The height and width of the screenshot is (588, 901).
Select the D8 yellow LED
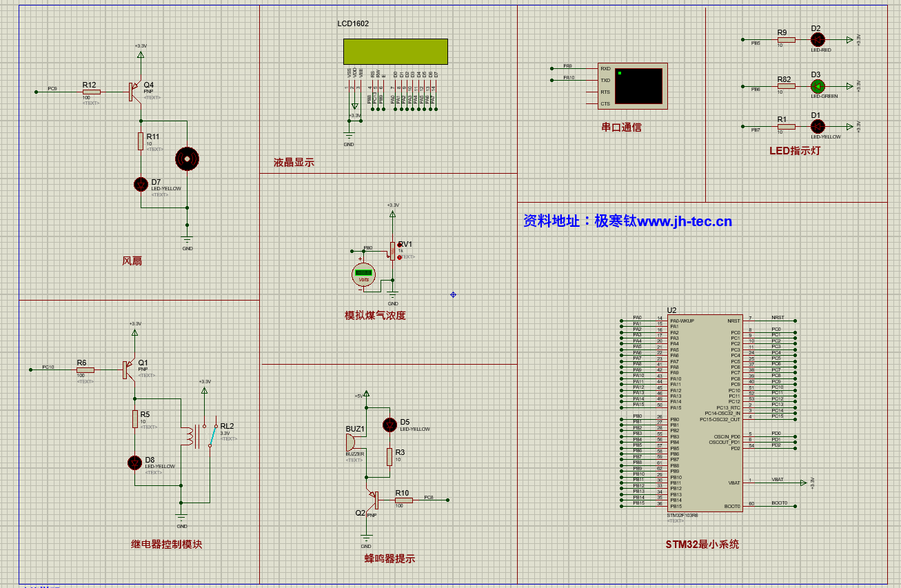point(135,463)
